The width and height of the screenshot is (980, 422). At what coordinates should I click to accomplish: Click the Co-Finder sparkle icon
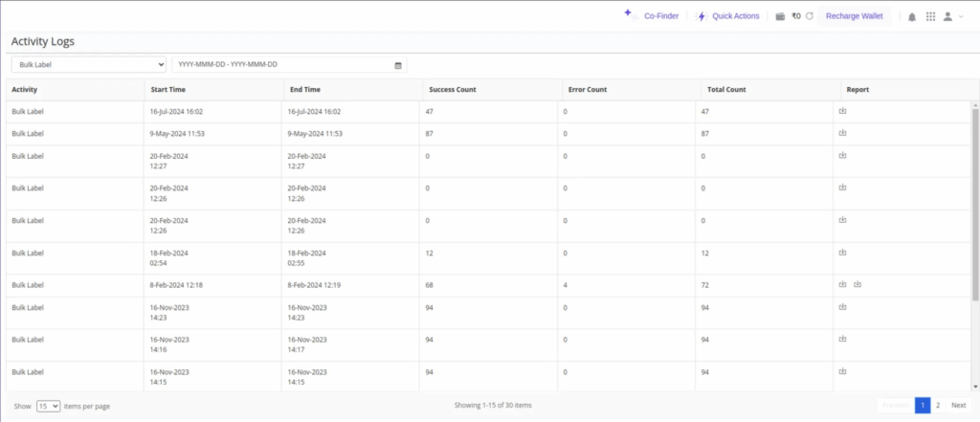coord(629,14)
